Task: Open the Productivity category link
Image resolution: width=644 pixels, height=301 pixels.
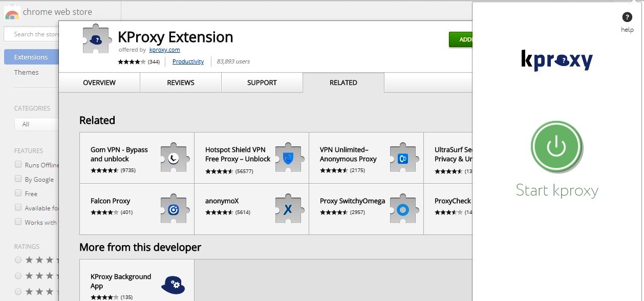Action: click(188, 61)
